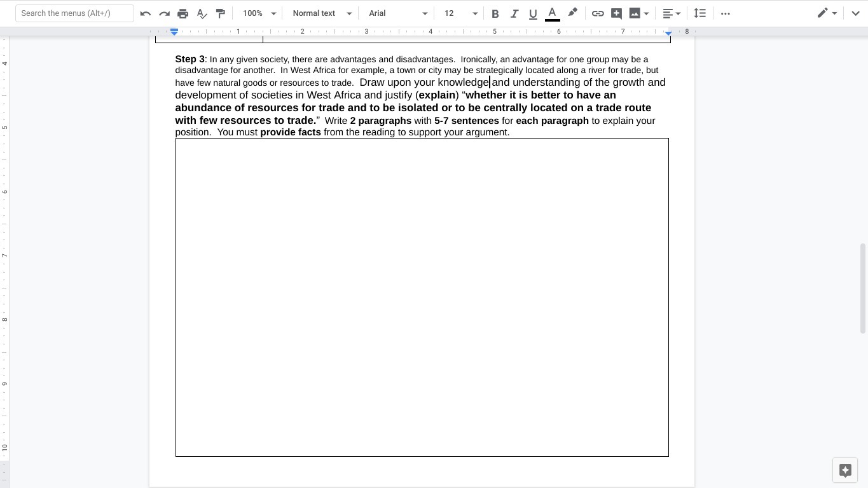The width and height of the screenshot is (868, 488).
Task: Activate the paint format roller
Action: coord(221,13)
